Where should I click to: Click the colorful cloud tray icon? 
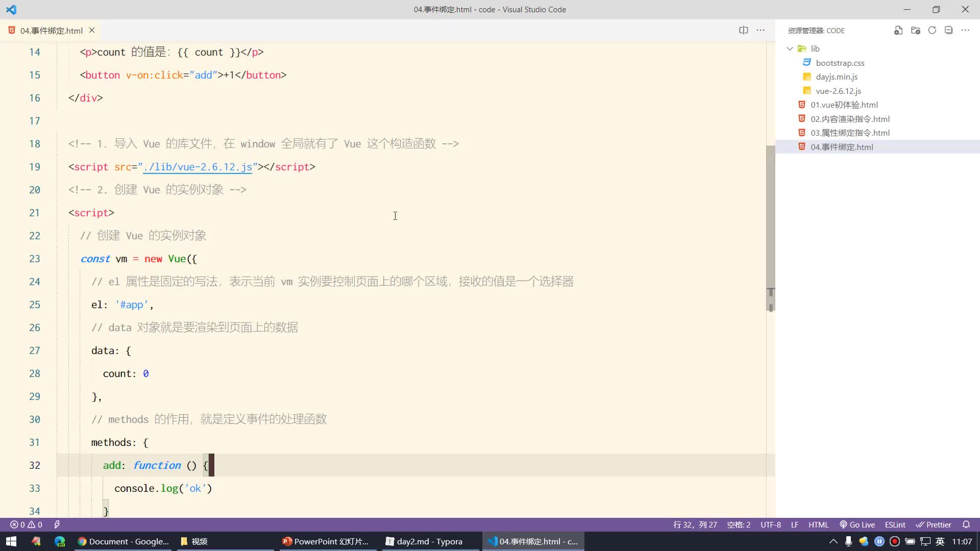click(x=864, y=541)
